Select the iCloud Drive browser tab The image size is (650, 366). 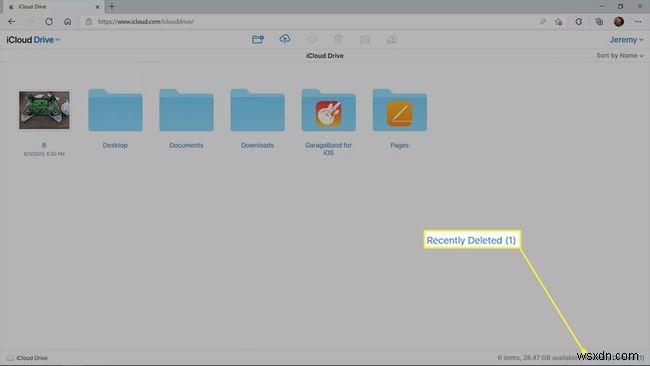[54, 7]
